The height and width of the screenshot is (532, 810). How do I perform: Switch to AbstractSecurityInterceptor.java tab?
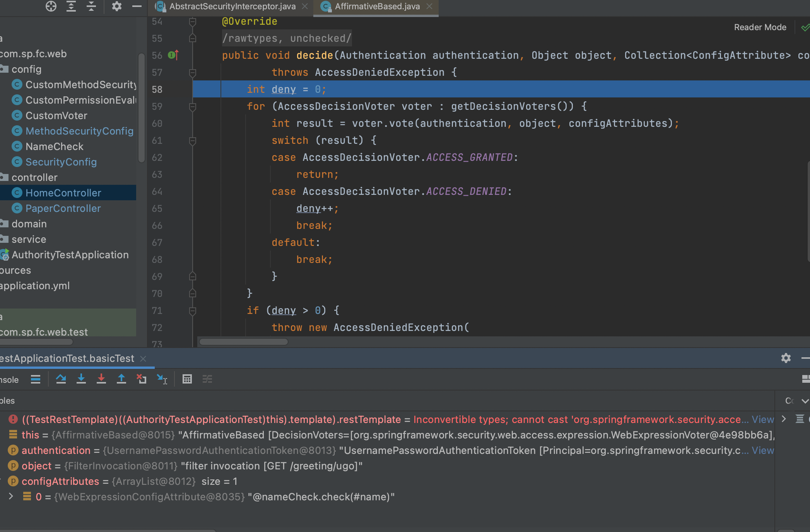pos(232,6)
